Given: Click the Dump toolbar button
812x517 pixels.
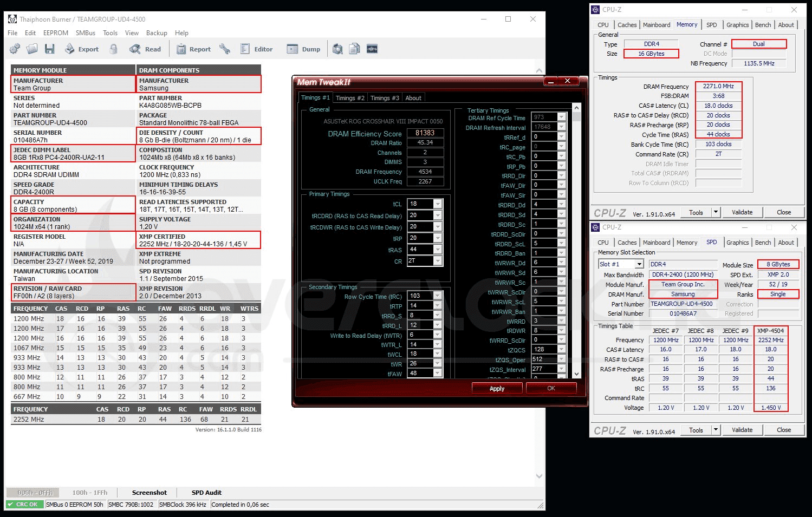Looking at the screenshot, I should 303,49.
